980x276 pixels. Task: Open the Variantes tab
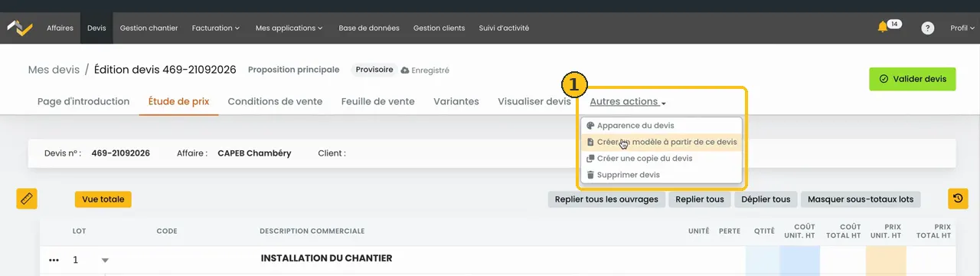(456, 101)
